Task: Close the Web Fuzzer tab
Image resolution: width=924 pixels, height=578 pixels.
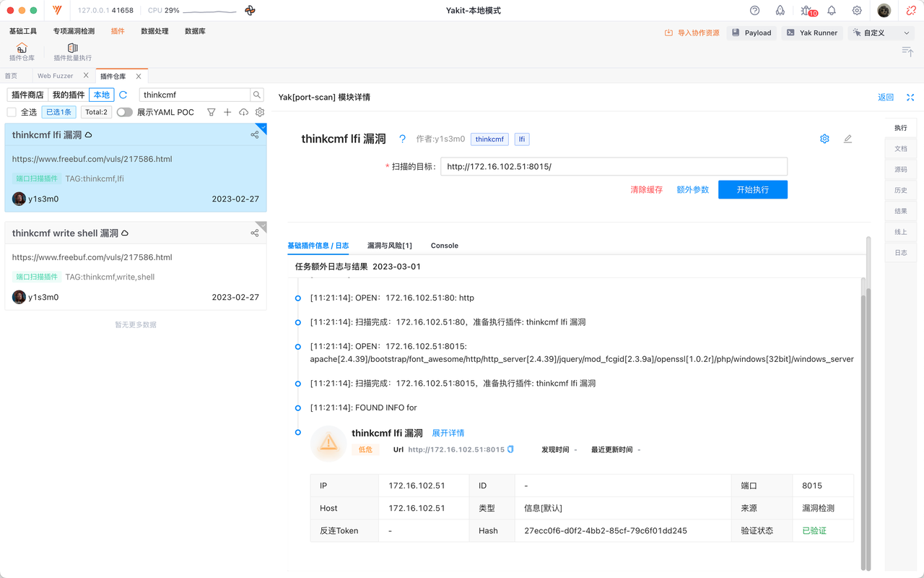Action: (87, 76)
